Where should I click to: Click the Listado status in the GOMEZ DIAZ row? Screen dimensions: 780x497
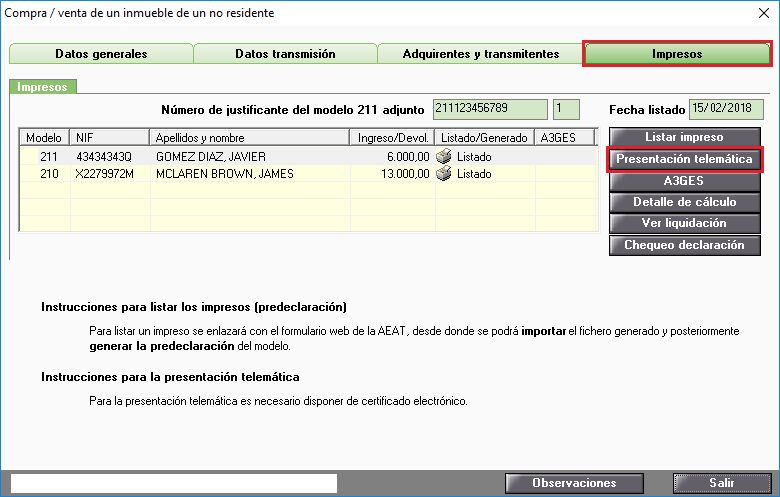tap(474, 157)
